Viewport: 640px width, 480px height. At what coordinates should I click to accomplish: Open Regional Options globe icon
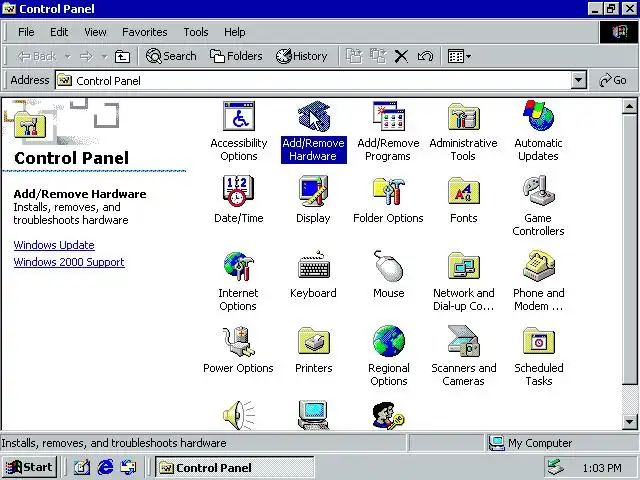coord(389,341)
